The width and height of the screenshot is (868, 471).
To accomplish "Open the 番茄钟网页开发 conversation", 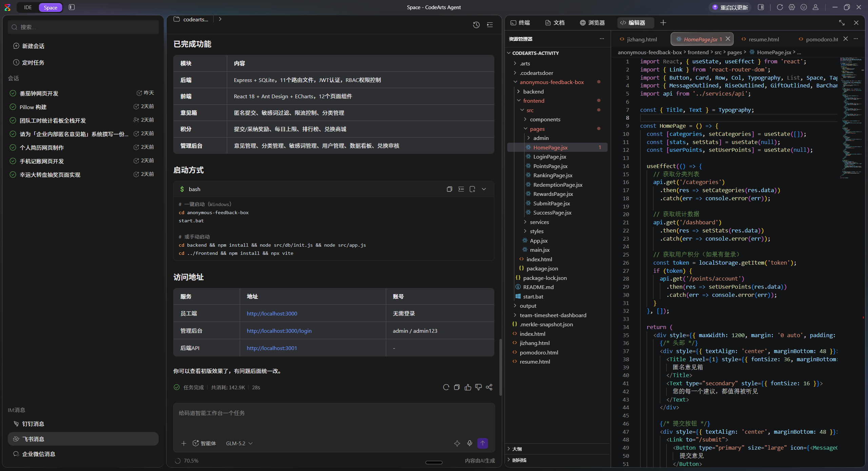I will point(83,93).
